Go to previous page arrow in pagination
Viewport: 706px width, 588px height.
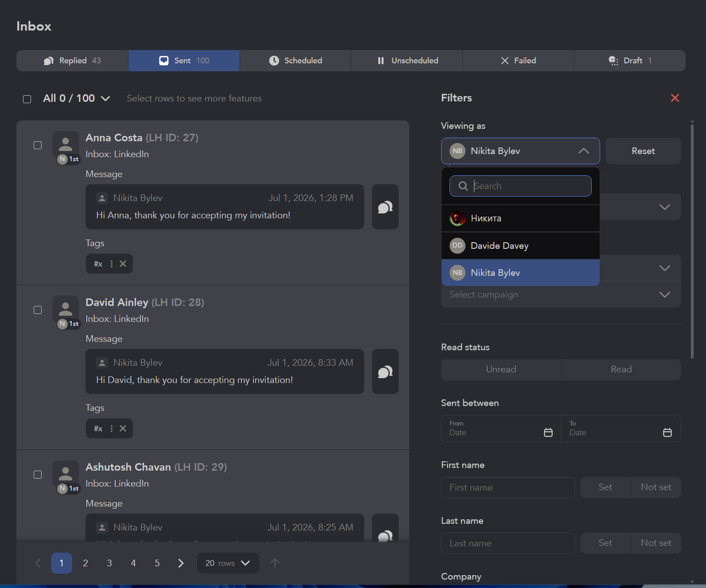tap(38, 563)
